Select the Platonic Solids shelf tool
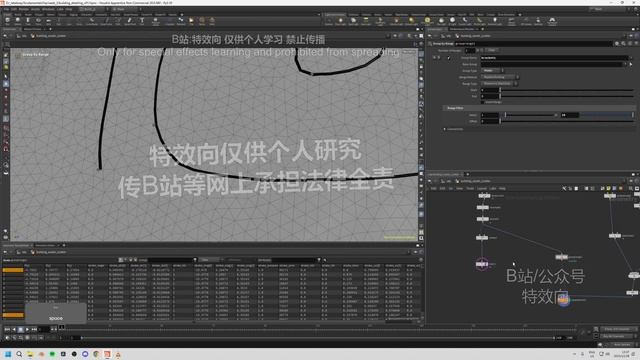 156,21
